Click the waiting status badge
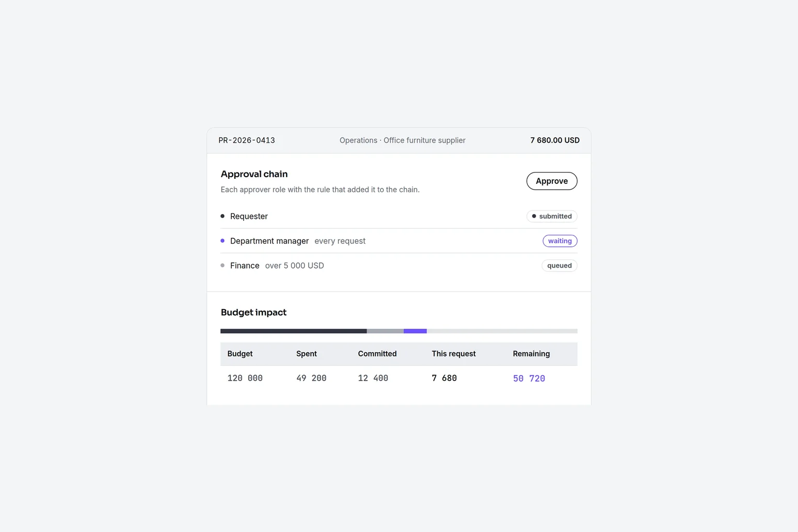 (x=560, y=241)
